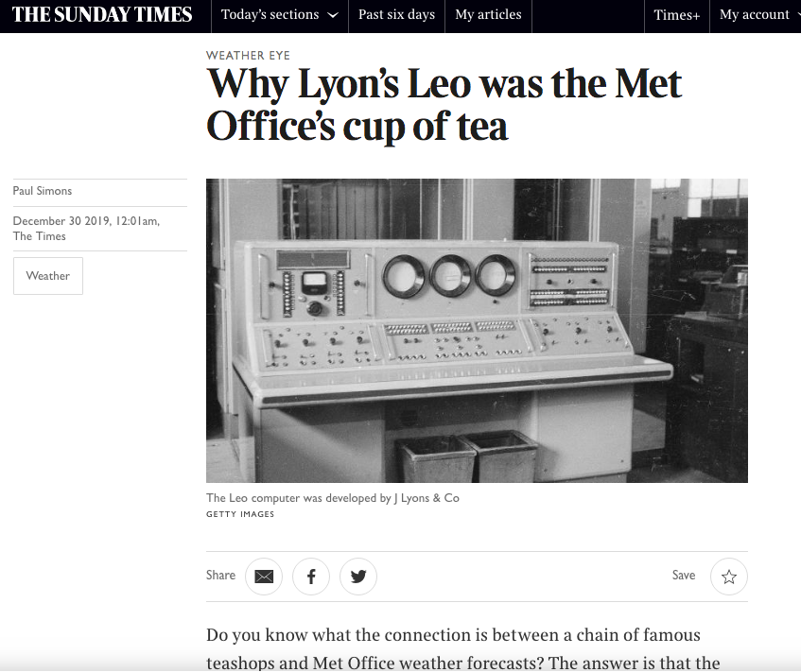The image size is (801, 672).
Task: Click the Save label text
Action: pyautogui.click(x=684, y=576)
